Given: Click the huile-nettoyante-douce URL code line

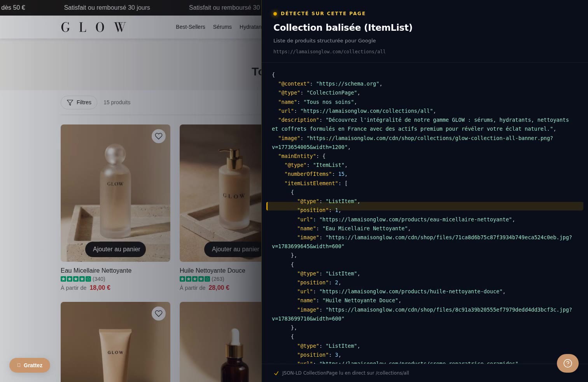Looking at the screenshot, I should click(x=401, y=292).
